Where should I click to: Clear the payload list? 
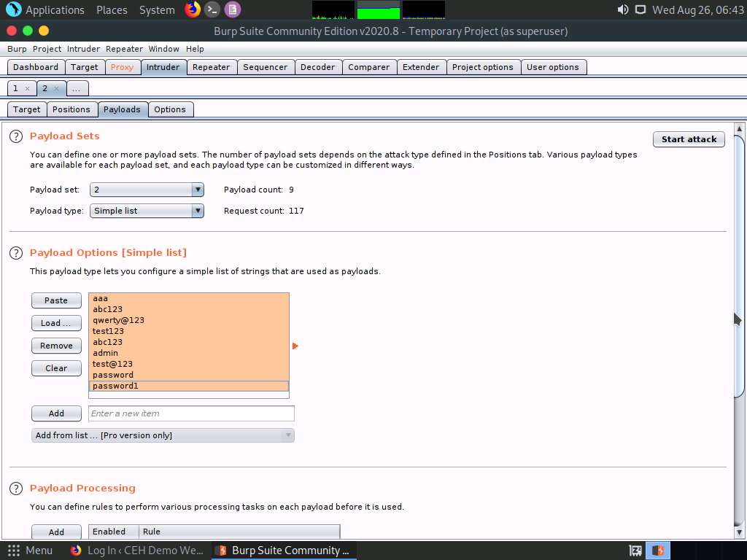pos(56,367)
